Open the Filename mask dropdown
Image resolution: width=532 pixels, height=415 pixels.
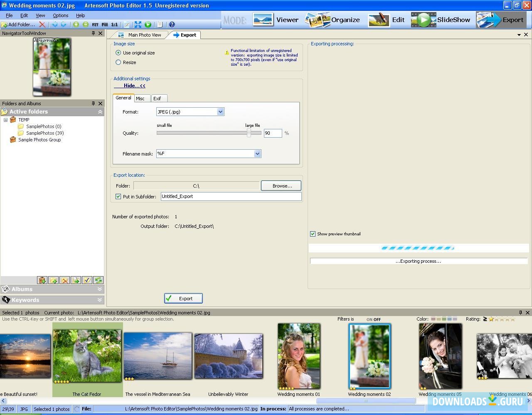coord(258,153)
